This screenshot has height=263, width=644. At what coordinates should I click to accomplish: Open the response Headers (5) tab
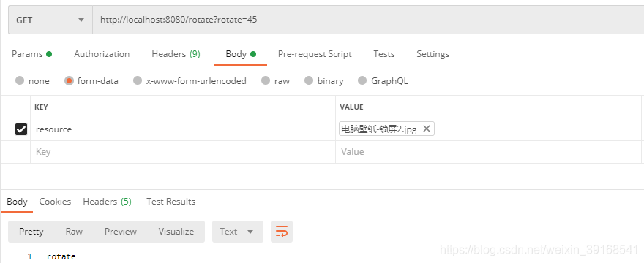coord(107,202)
